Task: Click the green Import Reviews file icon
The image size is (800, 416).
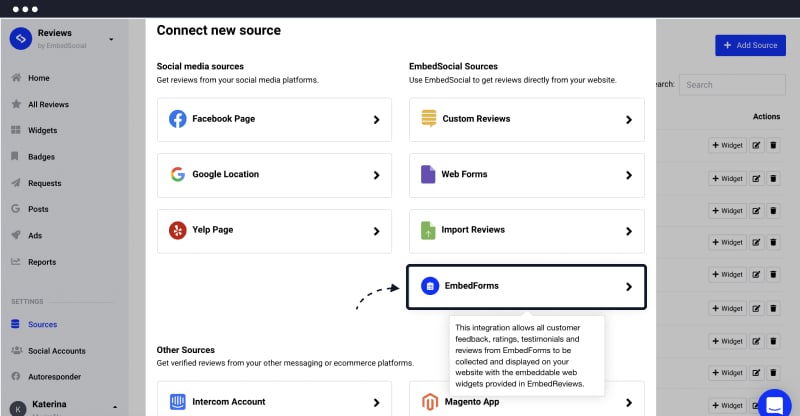Action: pos(428,231)
